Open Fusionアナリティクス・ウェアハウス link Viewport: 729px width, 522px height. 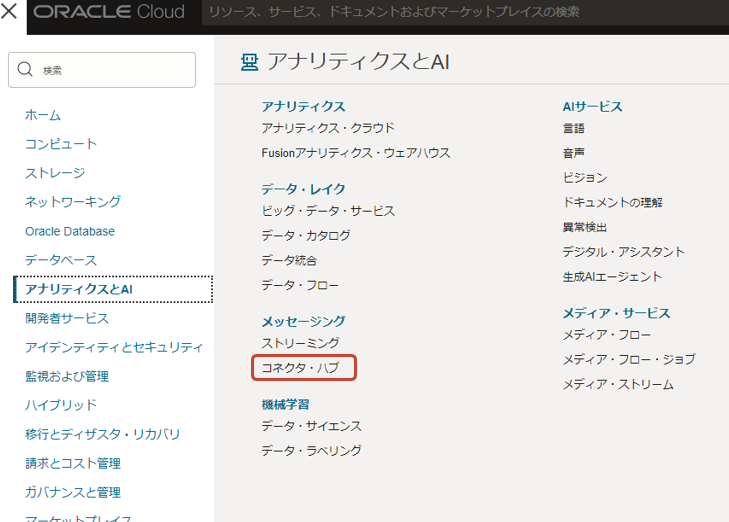tap(356, 152)
